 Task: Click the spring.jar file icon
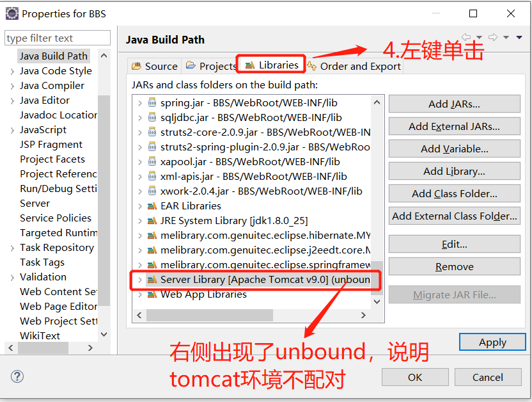pyautogui.click(x=152, y=102)
